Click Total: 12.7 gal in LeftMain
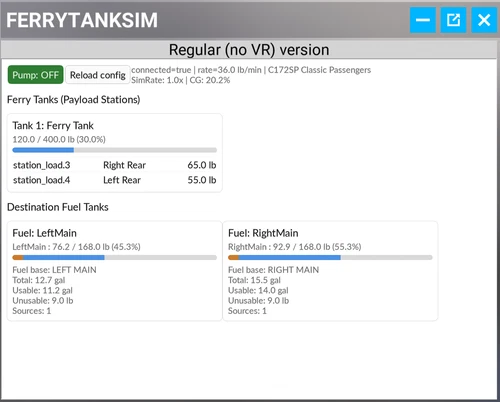 coord(39,280)
